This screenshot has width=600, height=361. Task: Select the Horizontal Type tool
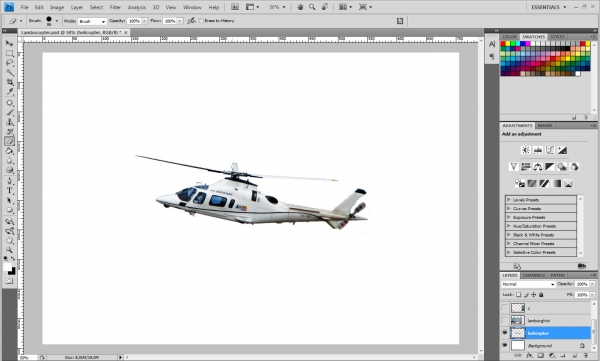[x=9, y=191]
